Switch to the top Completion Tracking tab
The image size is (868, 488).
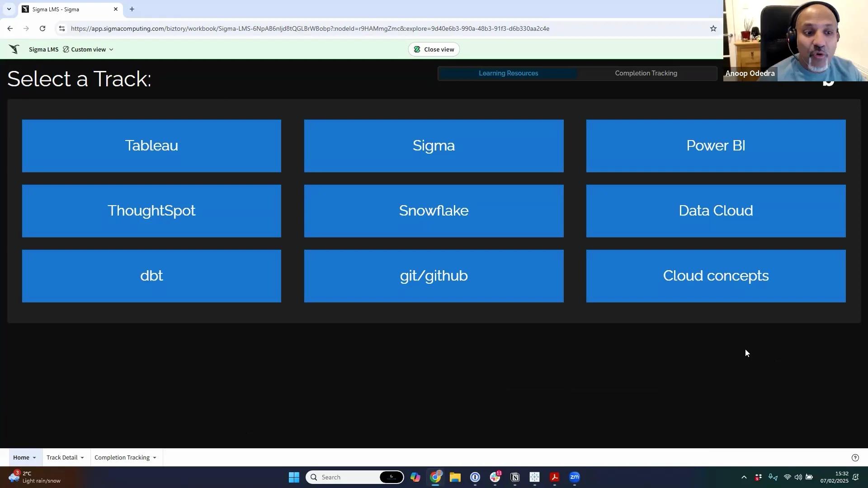coord(646,73)
